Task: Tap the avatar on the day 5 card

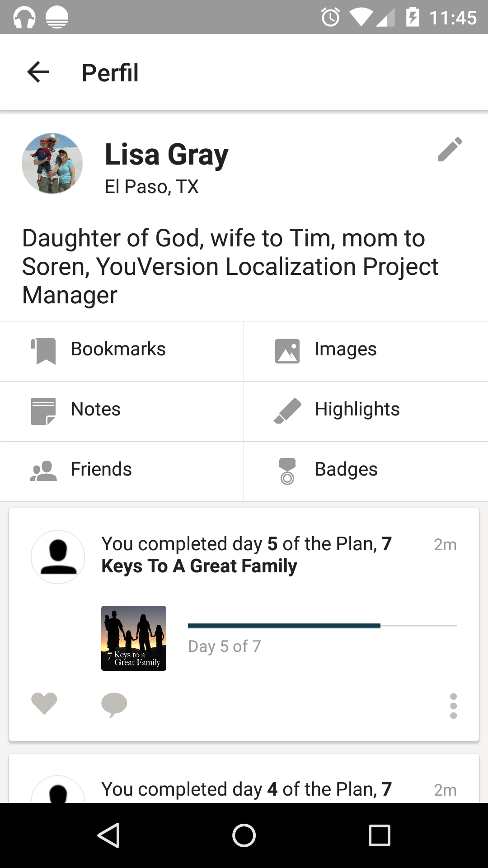Action: click(58, 557)
